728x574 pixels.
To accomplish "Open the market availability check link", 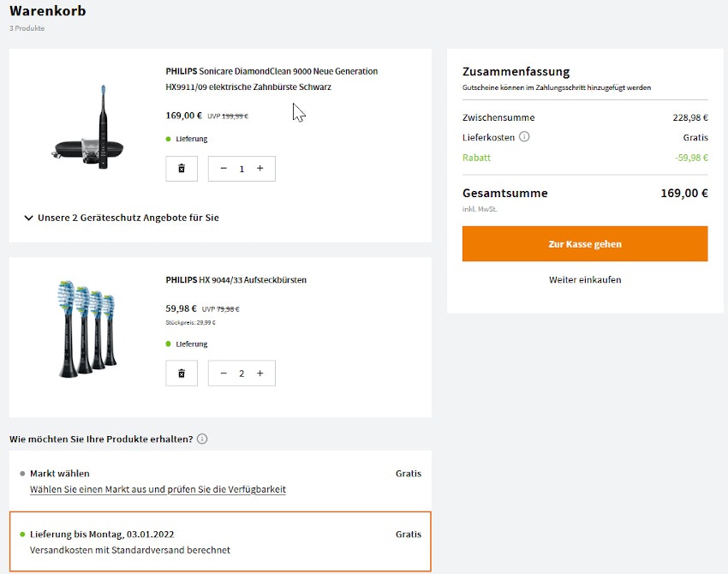I will [157, 491].
